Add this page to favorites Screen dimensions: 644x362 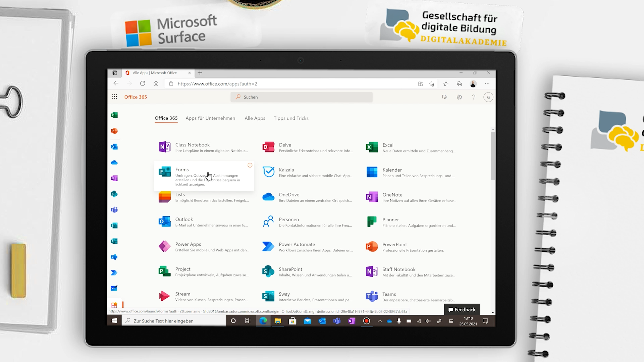[x=432, y=84]
